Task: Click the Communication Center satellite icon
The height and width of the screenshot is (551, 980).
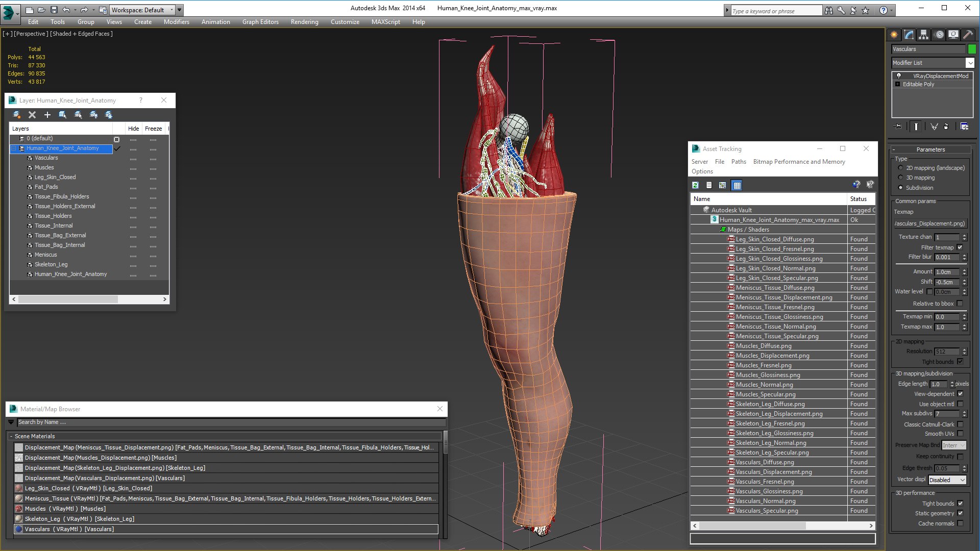Action: [x=853, y=10]
